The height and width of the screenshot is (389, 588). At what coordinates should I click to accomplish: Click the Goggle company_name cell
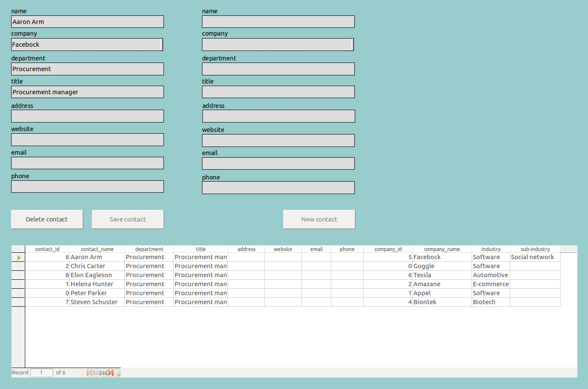coord(442,266)
